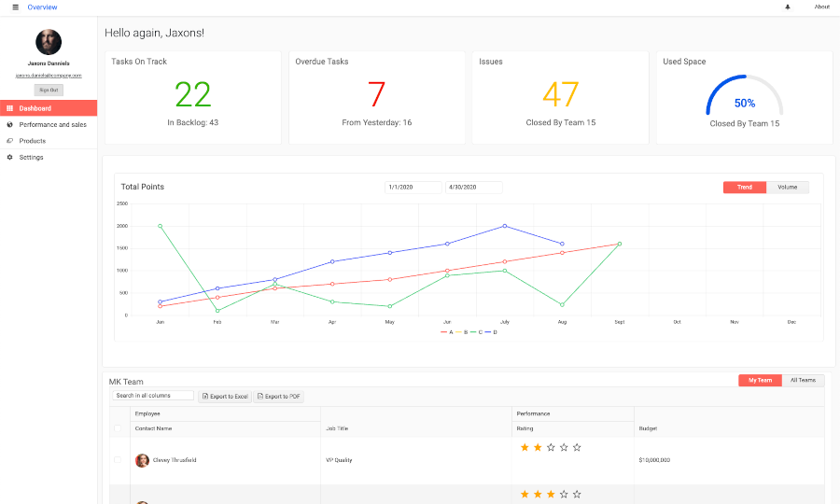The width and height of the screenshot is (840, 504).
Task: Set Clevey Thrustfield's rating to four stars
Action: (564, 448)
